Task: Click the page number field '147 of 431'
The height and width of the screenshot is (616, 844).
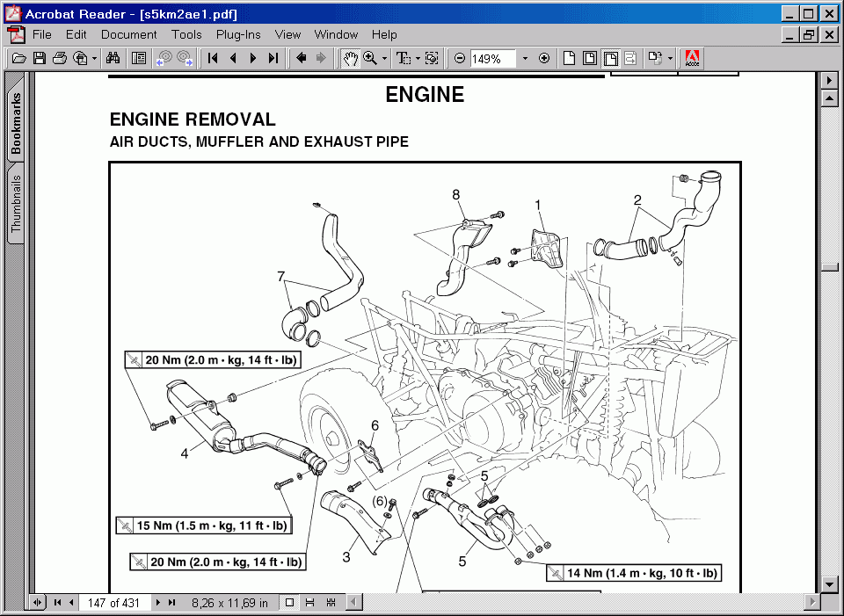Action: (x=113, y=603)
